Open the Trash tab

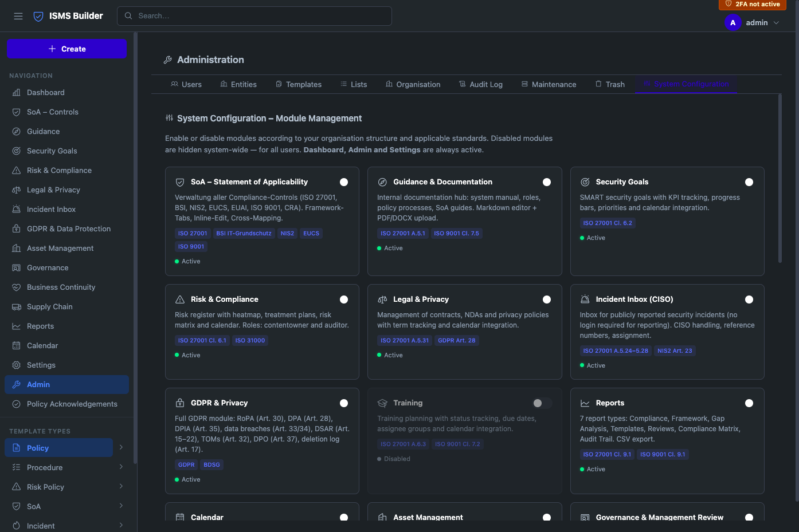point(610,84)
